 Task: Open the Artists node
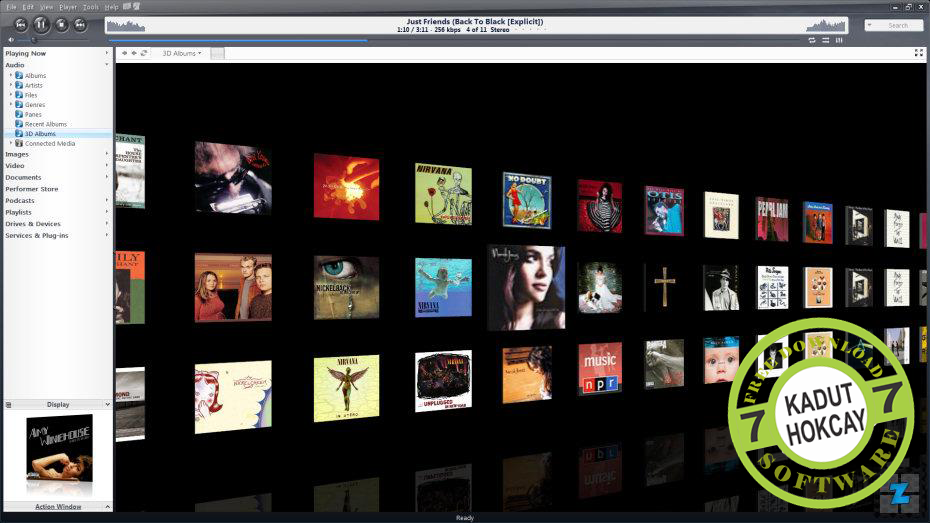click(33, 85)
